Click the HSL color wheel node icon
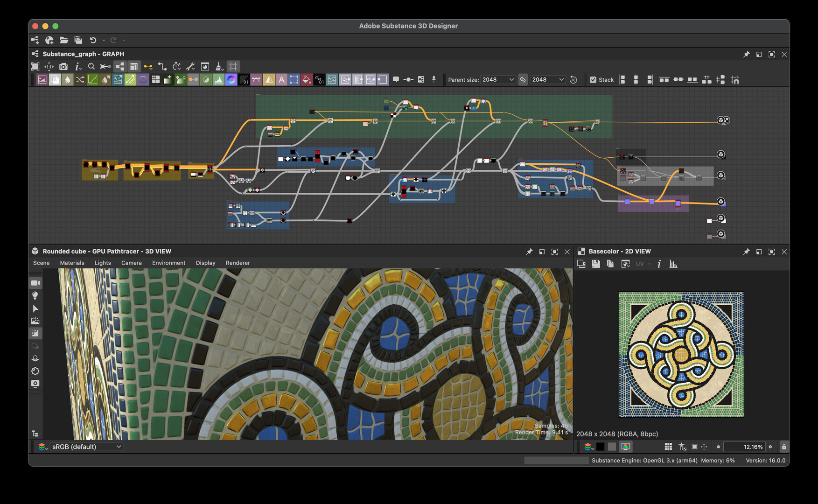 click(x=231, y=80)
